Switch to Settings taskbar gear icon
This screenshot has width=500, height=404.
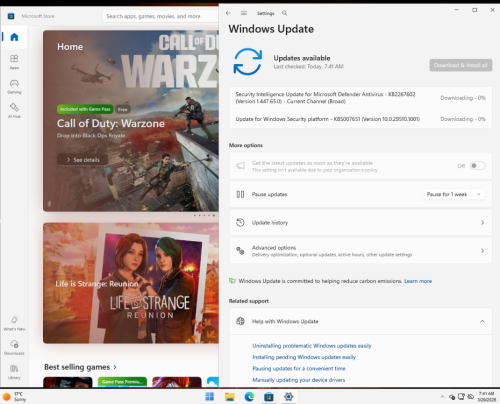288,397
